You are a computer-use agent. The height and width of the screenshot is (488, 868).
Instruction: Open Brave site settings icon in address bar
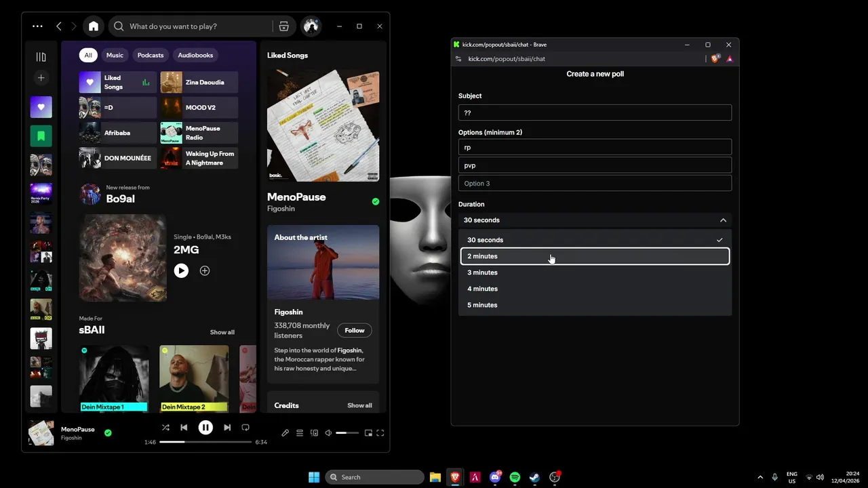click(458, 59)
